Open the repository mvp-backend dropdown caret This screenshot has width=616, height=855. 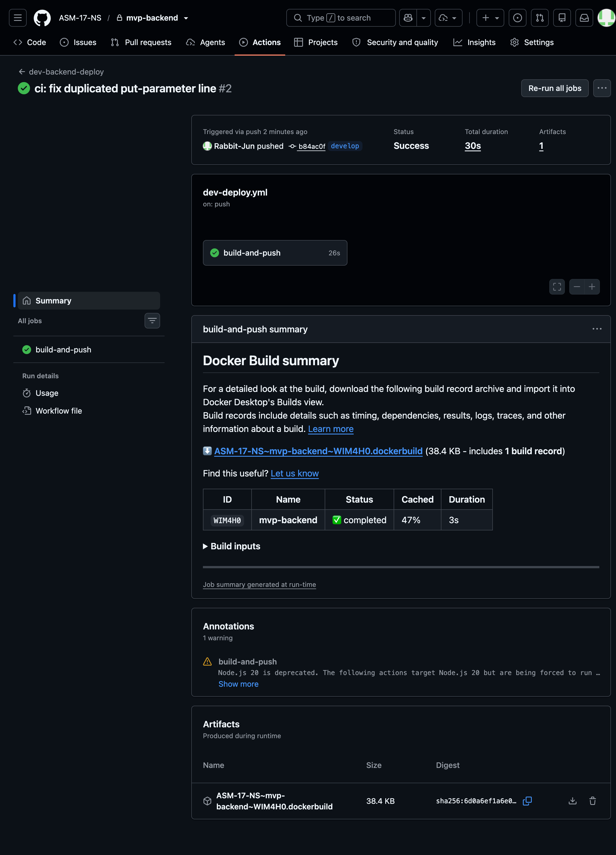pos(186,18)
